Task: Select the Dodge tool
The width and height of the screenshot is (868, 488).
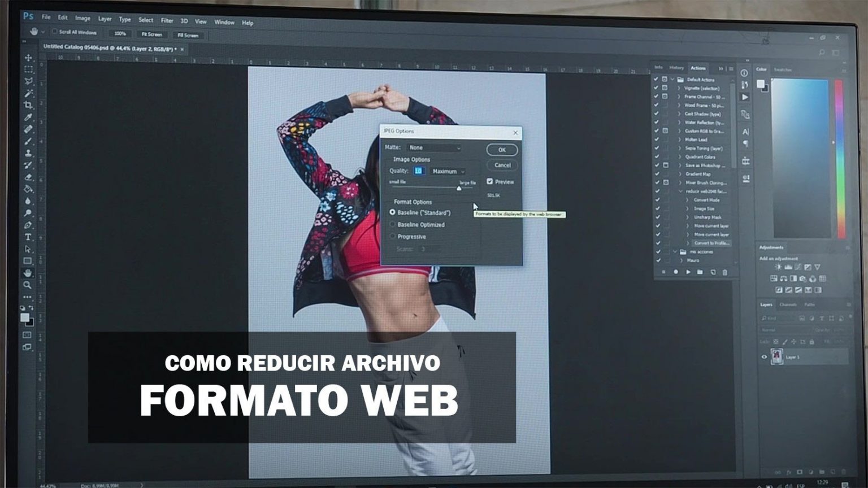Action: pyautogui.click(x=28, y=213)
